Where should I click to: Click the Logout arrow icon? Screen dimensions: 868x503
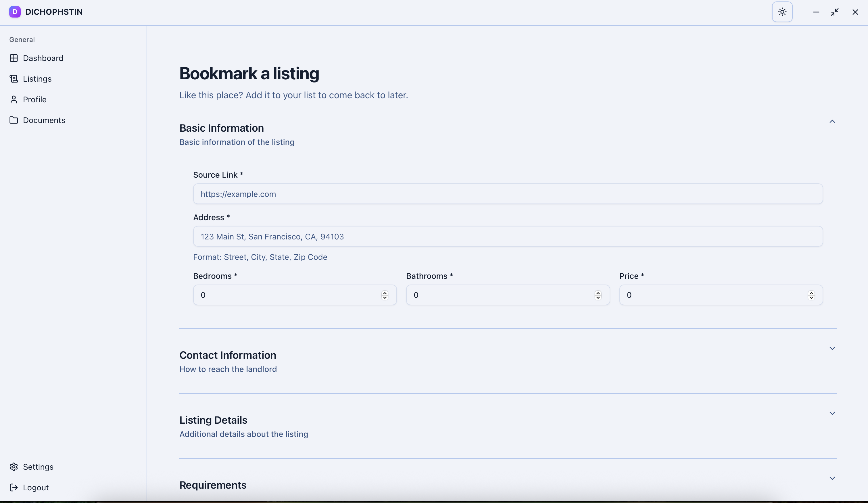[x=14, y=487]
